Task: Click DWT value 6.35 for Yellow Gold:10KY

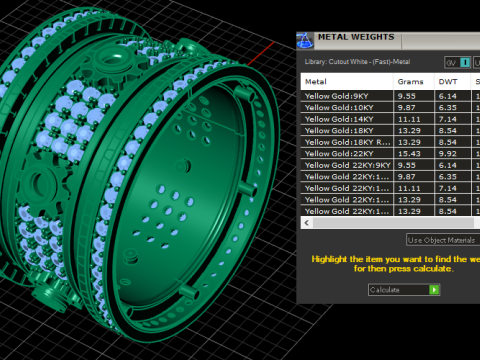Action: 447,108
